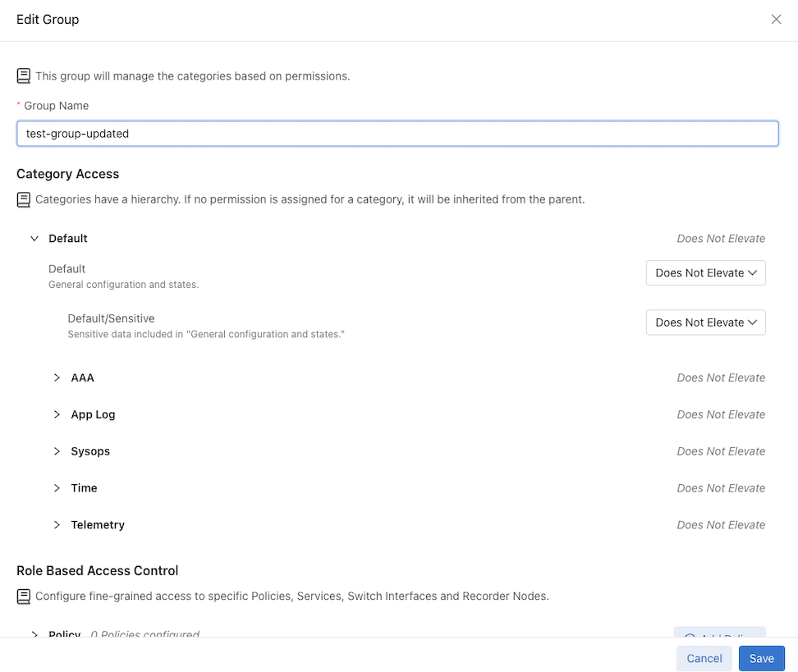Expand the Sysops category
Viewport: 798px width, 672px height.
click(x=57, y=451)
